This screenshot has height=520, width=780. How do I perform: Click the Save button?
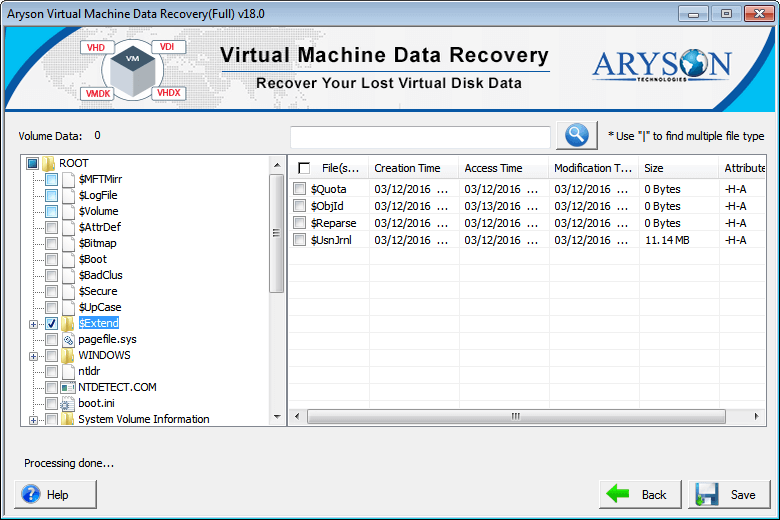tap(729, 495)
